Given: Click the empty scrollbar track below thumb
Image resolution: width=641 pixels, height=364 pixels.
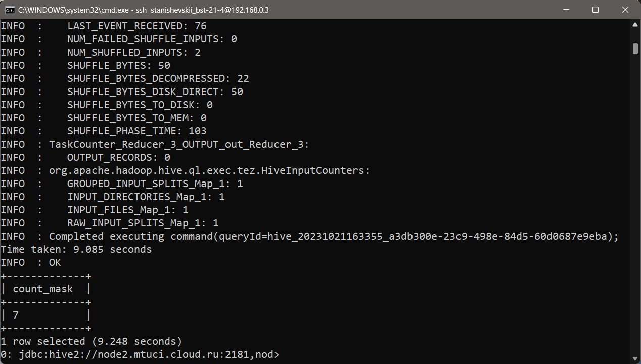Looking at the screenshot, I should point(635,202).
